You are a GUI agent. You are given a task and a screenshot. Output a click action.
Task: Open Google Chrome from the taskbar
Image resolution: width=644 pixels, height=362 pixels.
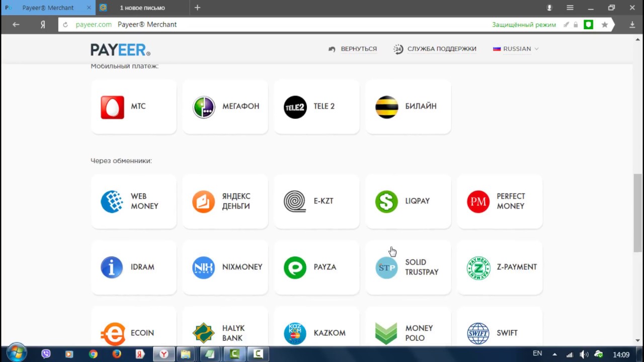click(x=93, y=354)
